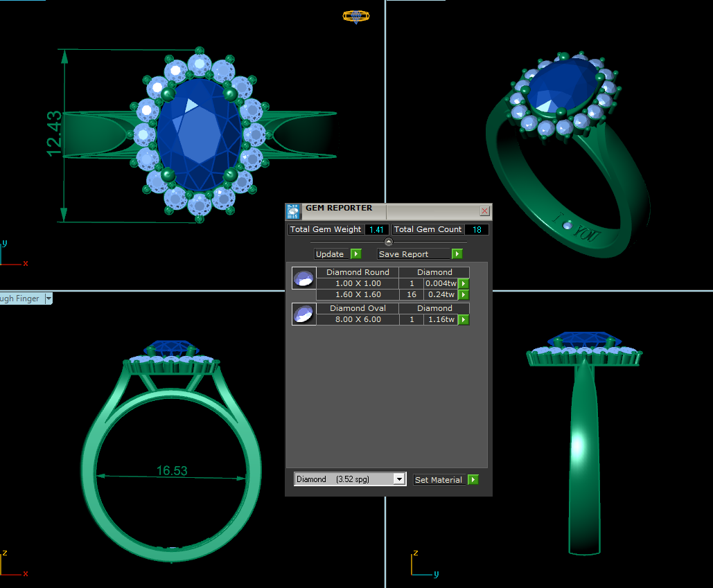Click the Save Report green arrow button

457,254
